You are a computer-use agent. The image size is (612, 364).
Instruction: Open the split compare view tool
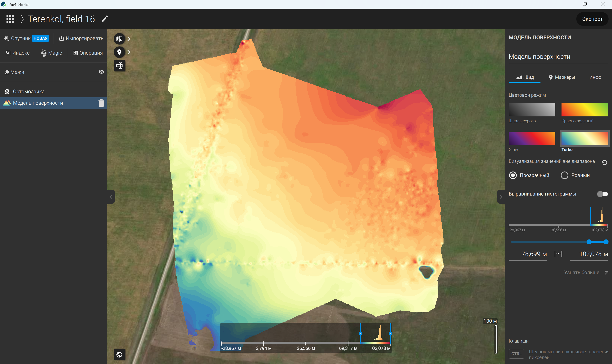(x=119, y=39)
